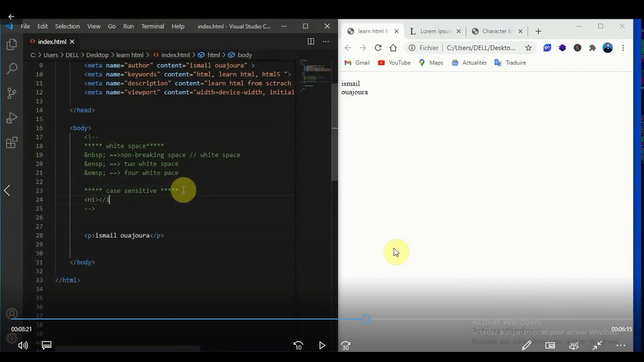The image size is (644, 362).
Task: Open Chrome Extensions puzzle icon
Action: pos(592,48)
